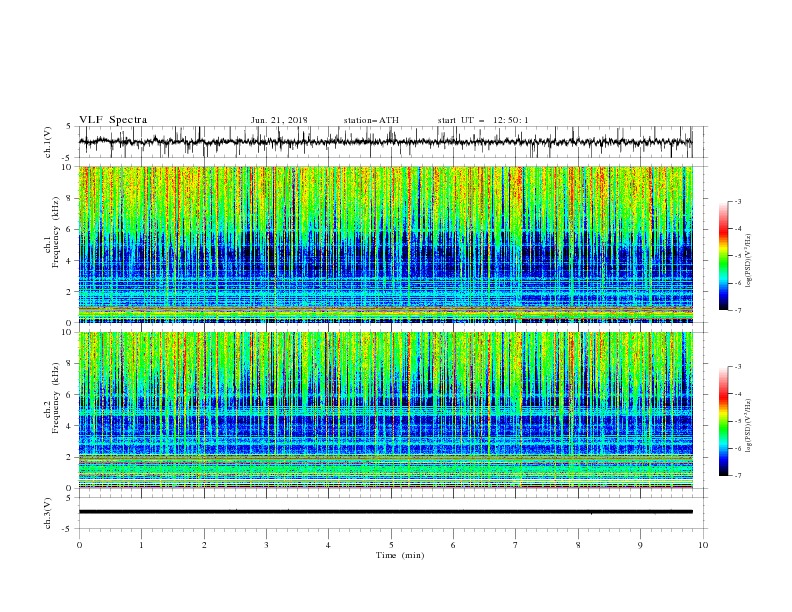792x612 pixels.
Task: Click the "Time (min)" axis label
Action: (x=400, y=555)
